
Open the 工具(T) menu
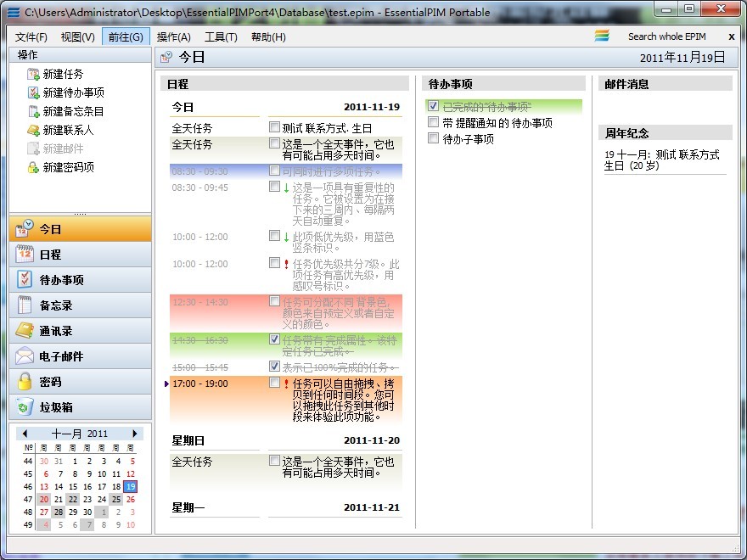(221, 37)
